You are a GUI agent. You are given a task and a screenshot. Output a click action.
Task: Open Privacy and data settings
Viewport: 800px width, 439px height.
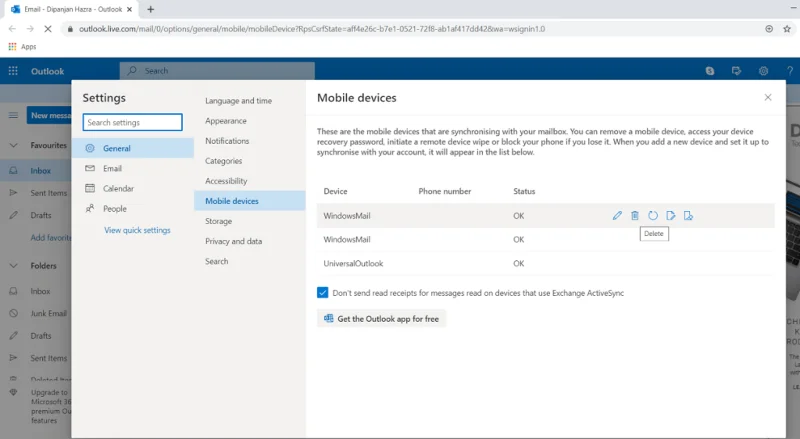(233, 241)
